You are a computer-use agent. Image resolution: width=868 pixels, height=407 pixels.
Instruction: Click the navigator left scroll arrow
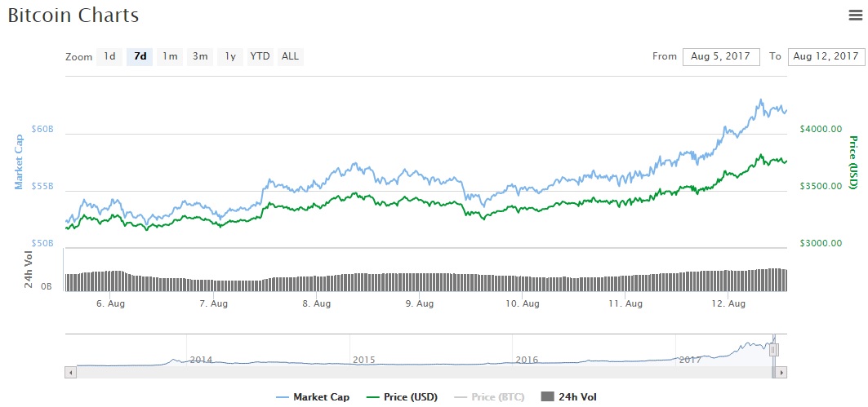click(x=71, y=373)
